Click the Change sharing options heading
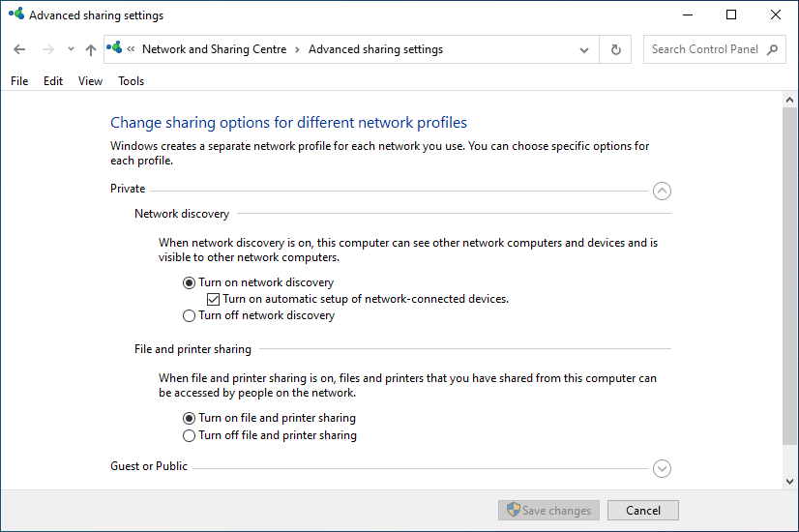This screenshot has width=799, height=532. 288,123
